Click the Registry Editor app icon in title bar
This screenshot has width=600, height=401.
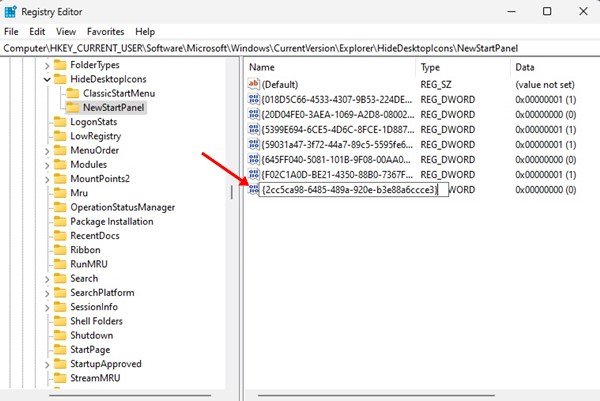click(10, 12)
